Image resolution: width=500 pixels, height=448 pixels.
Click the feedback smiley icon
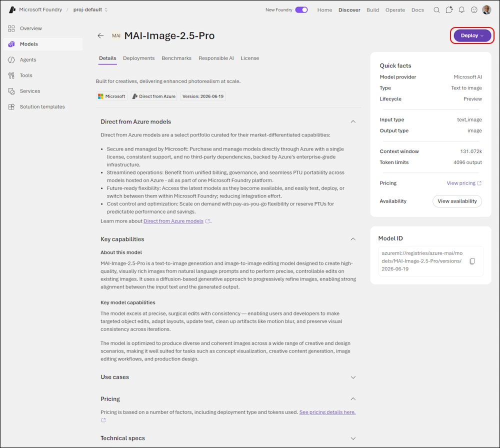474,10
